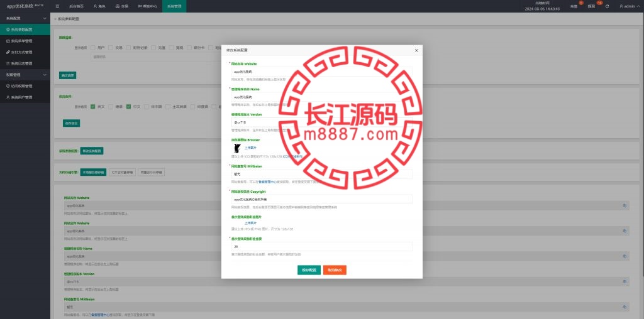Check the 用户 data cleanup checkbox
The height and width of the screenshot is (319, 644).
[93, 48]
